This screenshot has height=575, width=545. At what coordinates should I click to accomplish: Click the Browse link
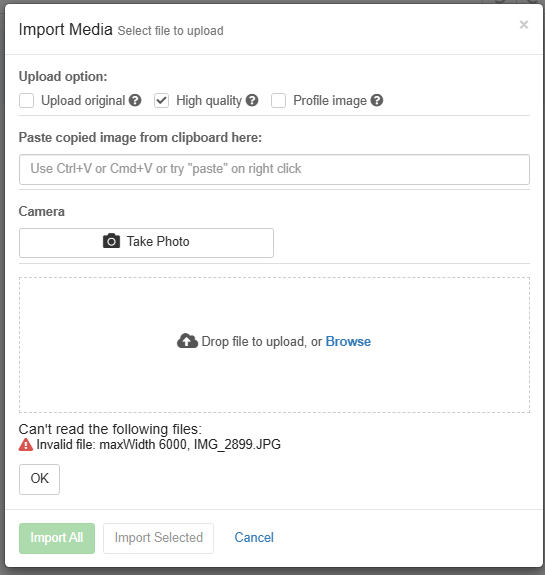(x=348, y=341)
